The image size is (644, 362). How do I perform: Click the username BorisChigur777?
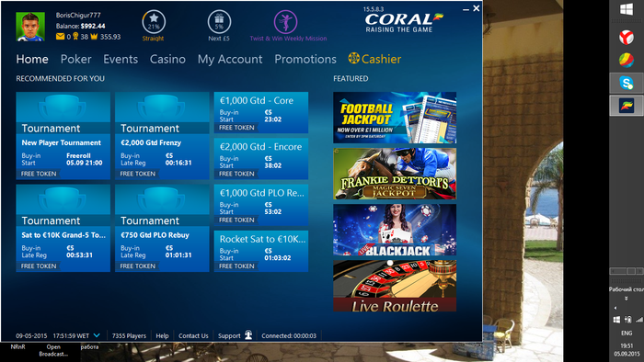(x=78, y=16)
